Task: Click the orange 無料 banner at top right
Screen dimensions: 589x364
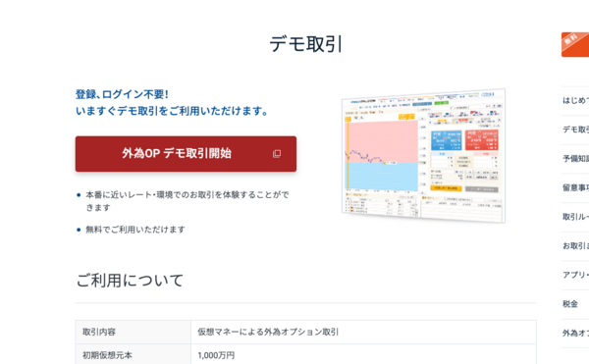Action: 575,45
